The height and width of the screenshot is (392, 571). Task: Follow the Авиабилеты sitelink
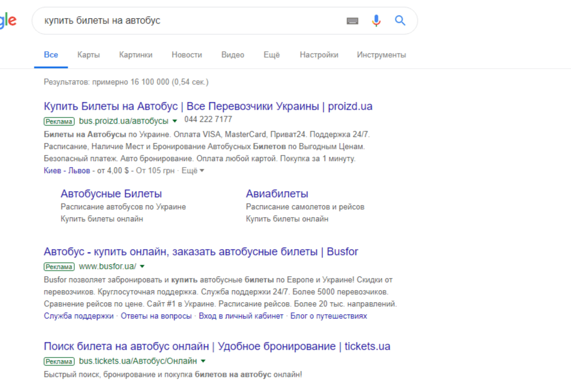coord(277,194)
